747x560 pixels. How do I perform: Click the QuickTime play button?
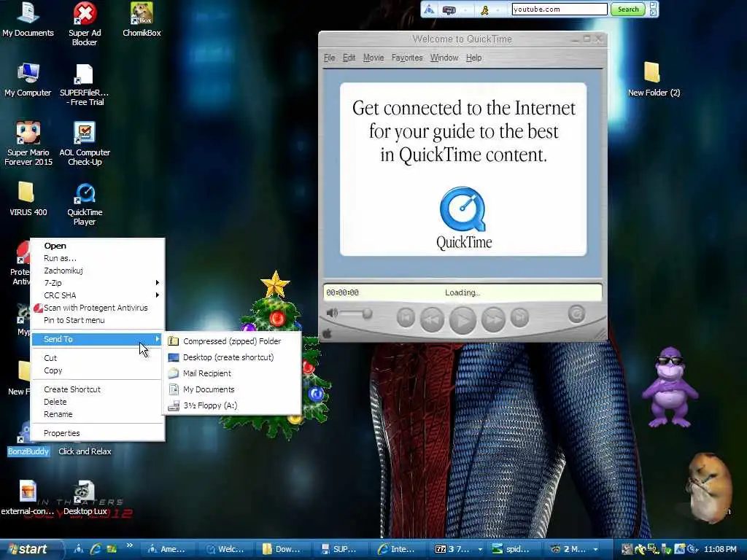click(462, 319)
